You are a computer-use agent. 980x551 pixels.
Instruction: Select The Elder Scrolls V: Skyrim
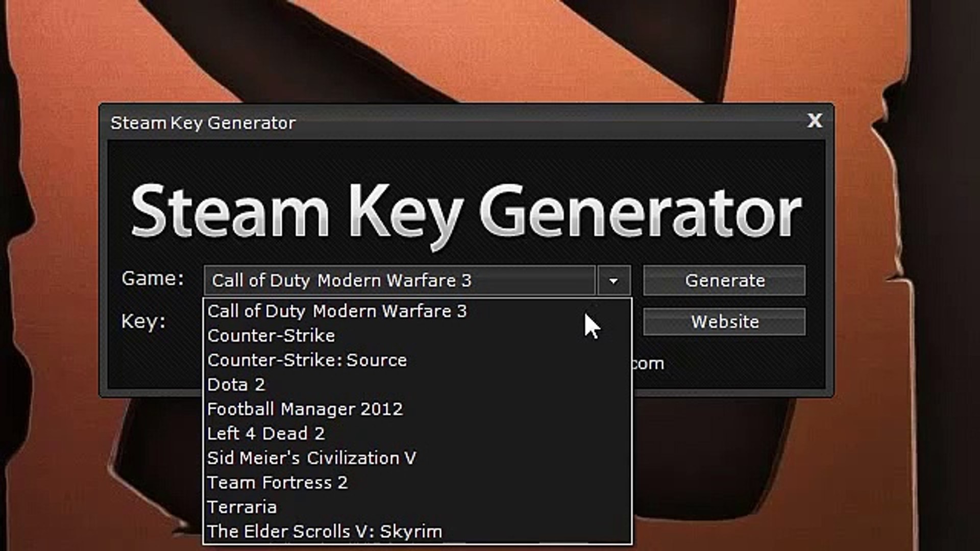(x=325, y=532)
